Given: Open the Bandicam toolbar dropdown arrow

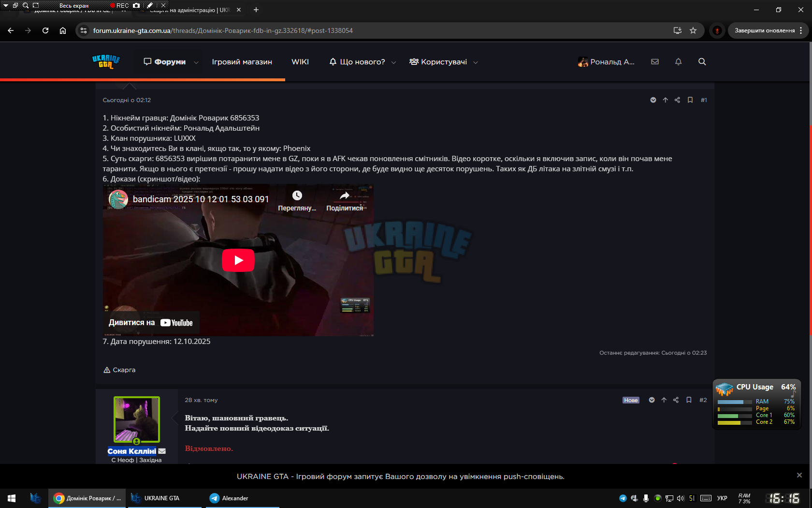Looking at the screenshot, I should point(6,5).
